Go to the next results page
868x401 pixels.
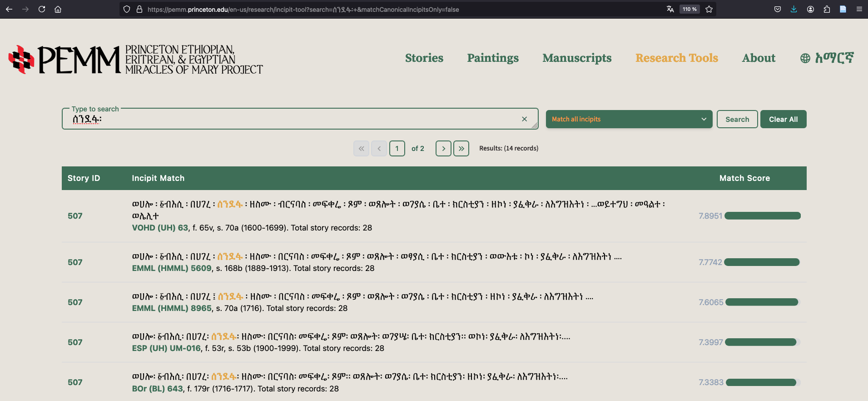443,148
